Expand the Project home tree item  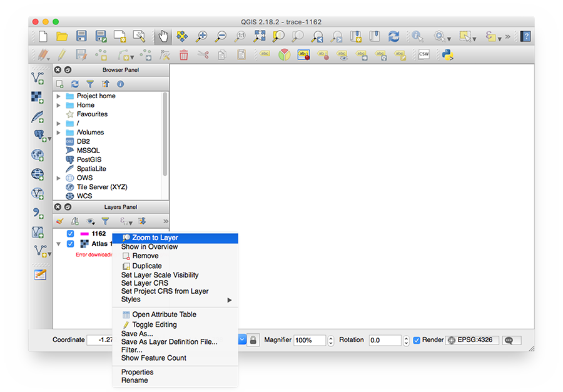point(59,96)
